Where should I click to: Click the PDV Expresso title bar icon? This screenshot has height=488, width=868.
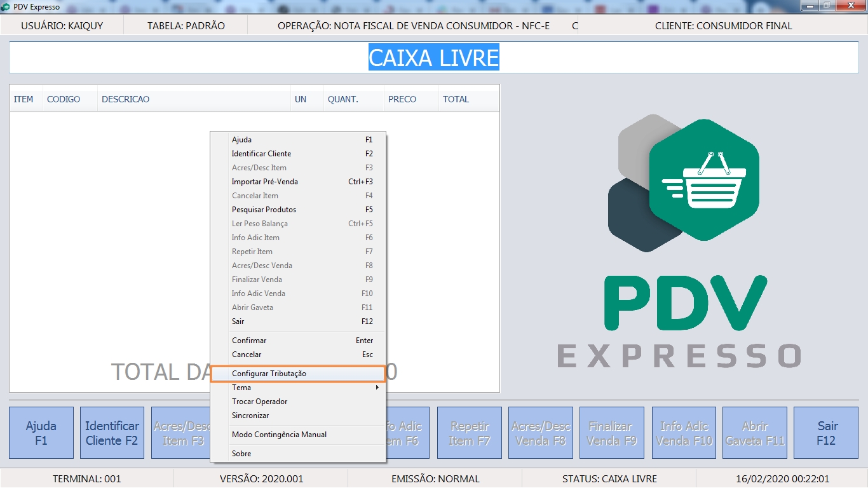(x=6, y=7)
